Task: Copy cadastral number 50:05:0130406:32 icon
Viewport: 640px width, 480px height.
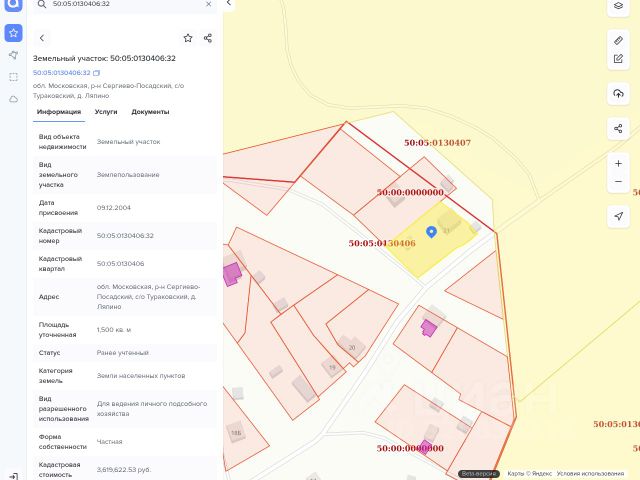Action: tap(96, 73)
